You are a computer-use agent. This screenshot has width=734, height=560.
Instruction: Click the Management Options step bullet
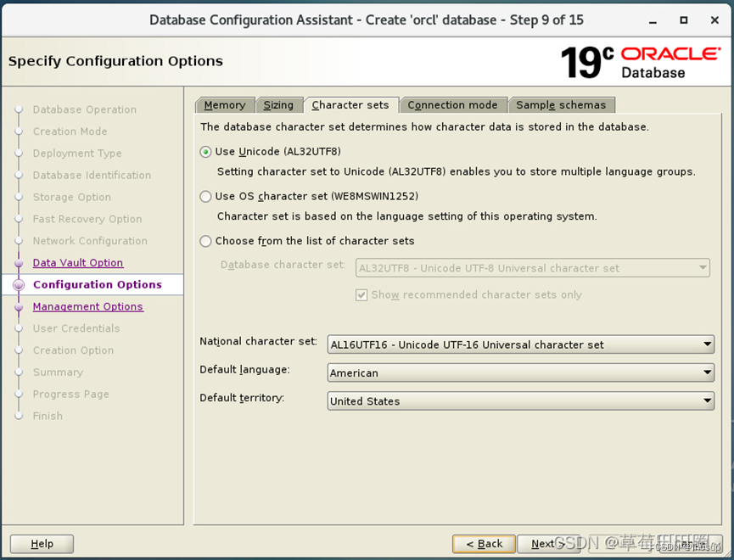[x=19, y=307]
